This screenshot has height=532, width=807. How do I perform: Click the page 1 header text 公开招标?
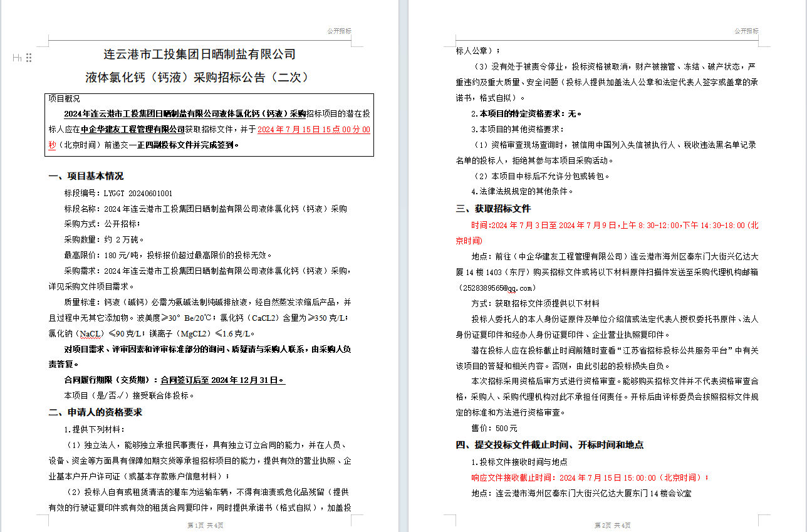point(339,31)
